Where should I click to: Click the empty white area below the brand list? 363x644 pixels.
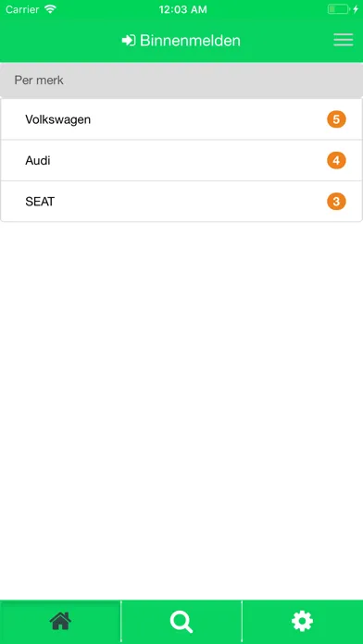pos(181,411)
